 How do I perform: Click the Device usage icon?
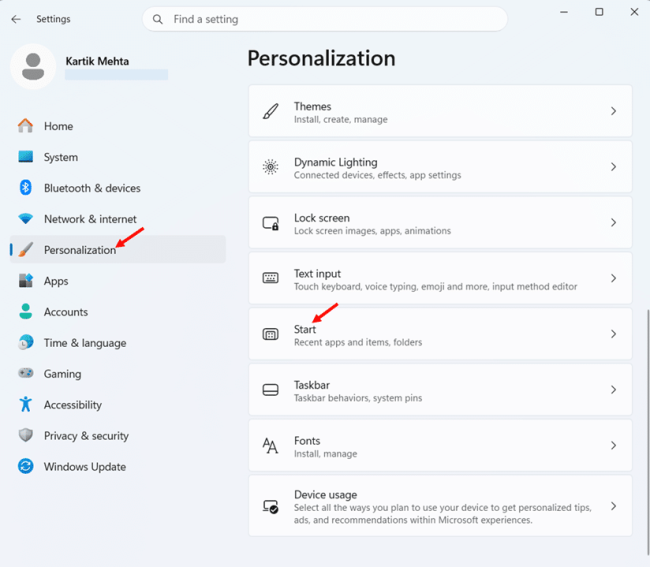click(270, 506)
